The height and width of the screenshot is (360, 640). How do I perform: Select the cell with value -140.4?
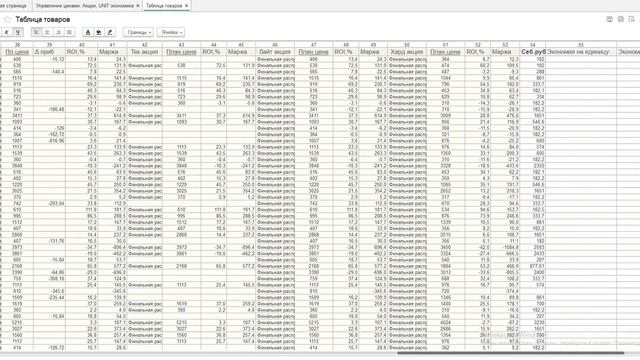(x=49, y=72)
